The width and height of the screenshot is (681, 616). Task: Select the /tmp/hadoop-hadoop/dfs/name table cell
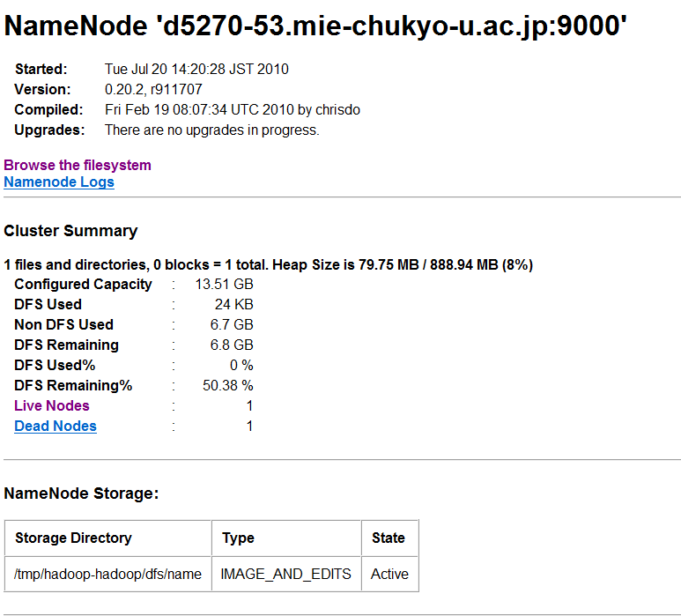tap(107, 574)
